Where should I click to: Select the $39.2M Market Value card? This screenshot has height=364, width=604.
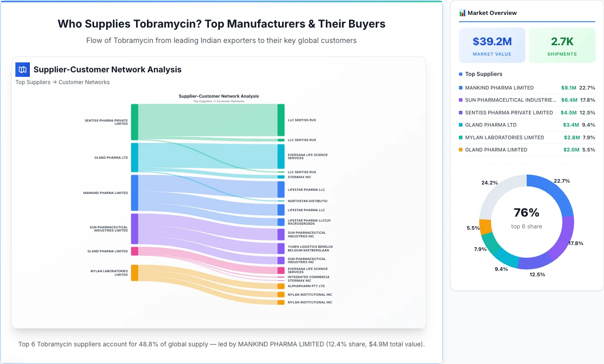pyautogui.click(x=492, y=45)
